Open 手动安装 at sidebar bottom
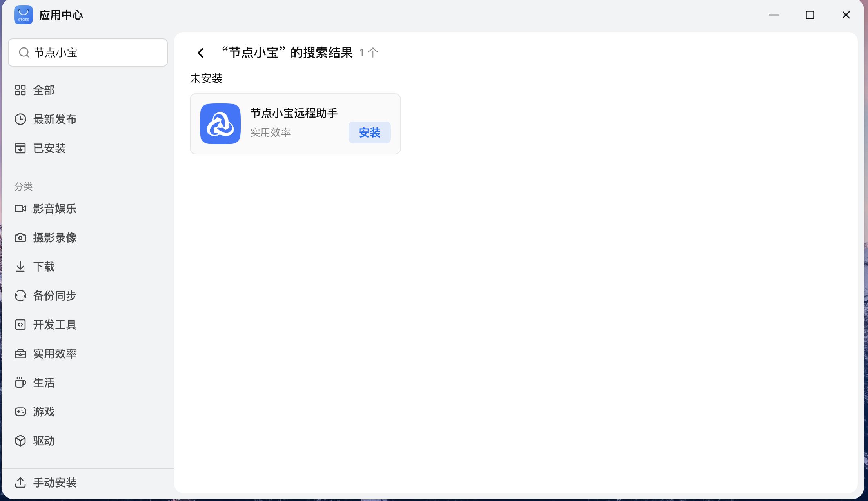868x501 pixels. 54,483
